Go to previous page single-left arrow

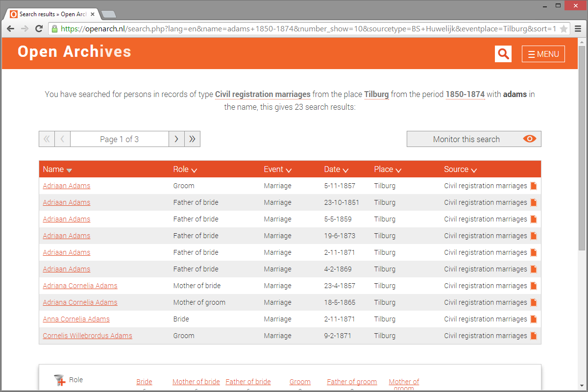(x=62, y=139)
